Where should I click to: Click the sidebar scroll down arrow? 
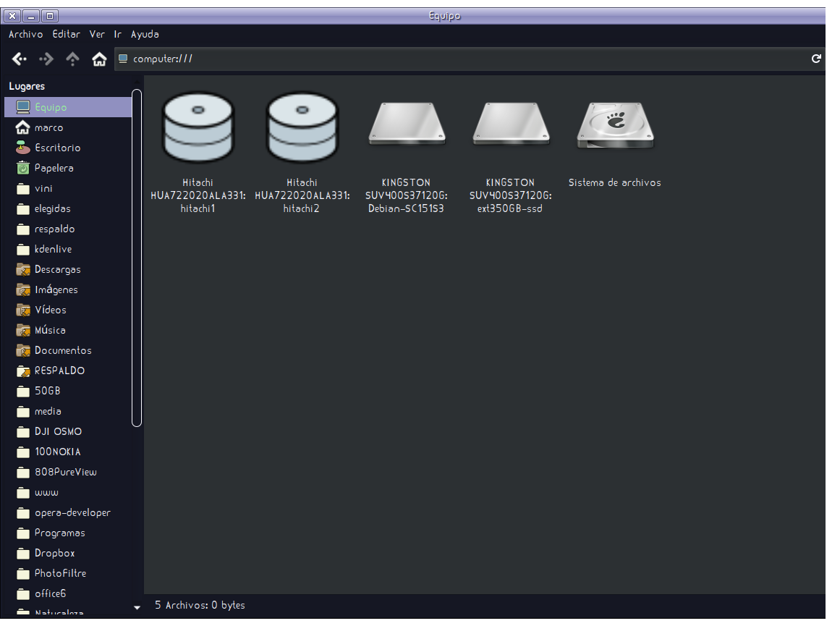[x=137, y=608]
